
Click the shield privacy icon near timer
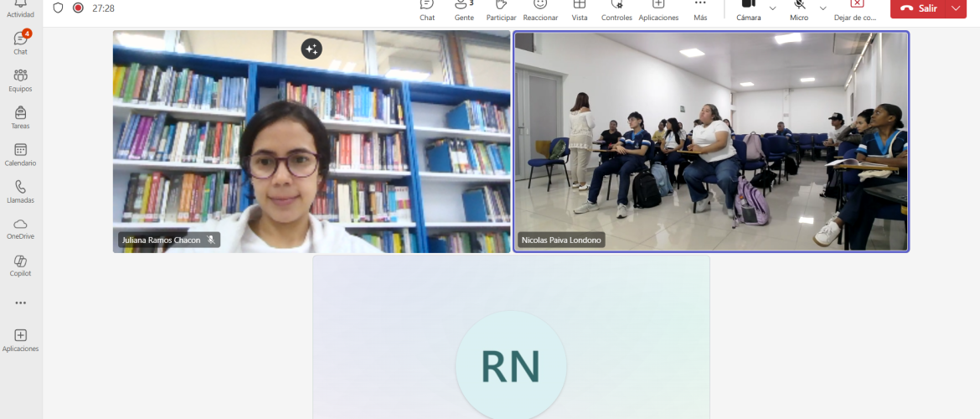click(x=58, y=8)
